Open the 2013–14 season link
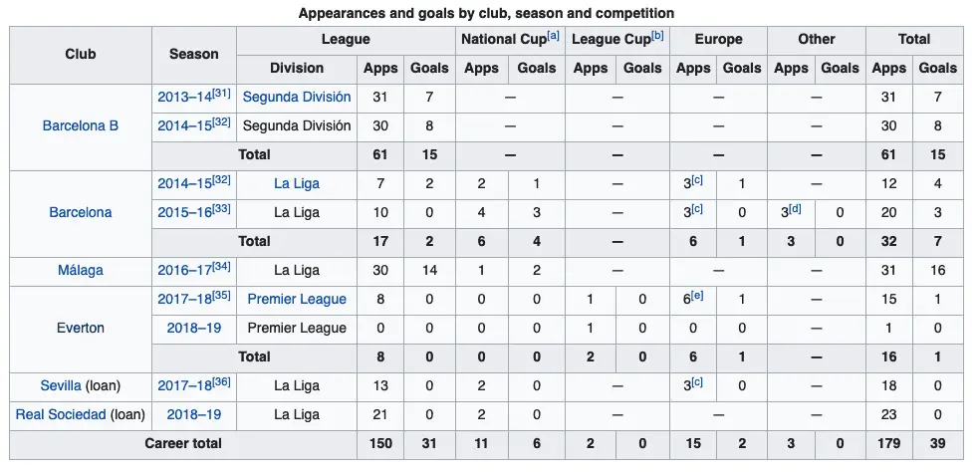 point(183,98)
